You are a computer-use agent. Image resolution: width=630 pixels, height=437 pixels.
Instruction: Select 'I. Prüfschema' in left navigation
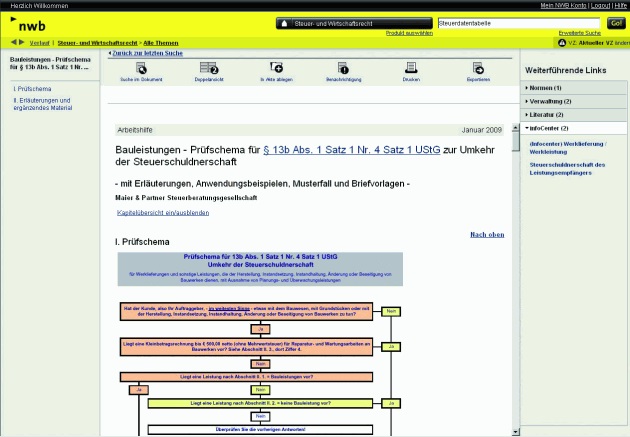pos(31,88)
